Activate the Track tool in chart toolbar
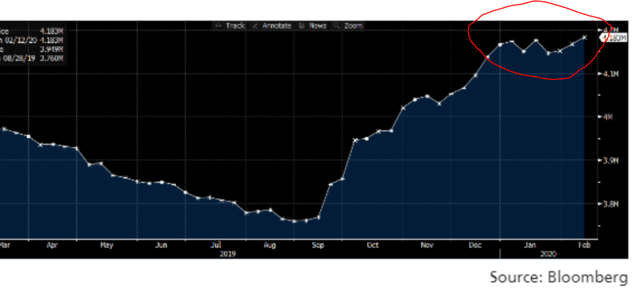Screen dimensions: 644x293 pos(230,26)
